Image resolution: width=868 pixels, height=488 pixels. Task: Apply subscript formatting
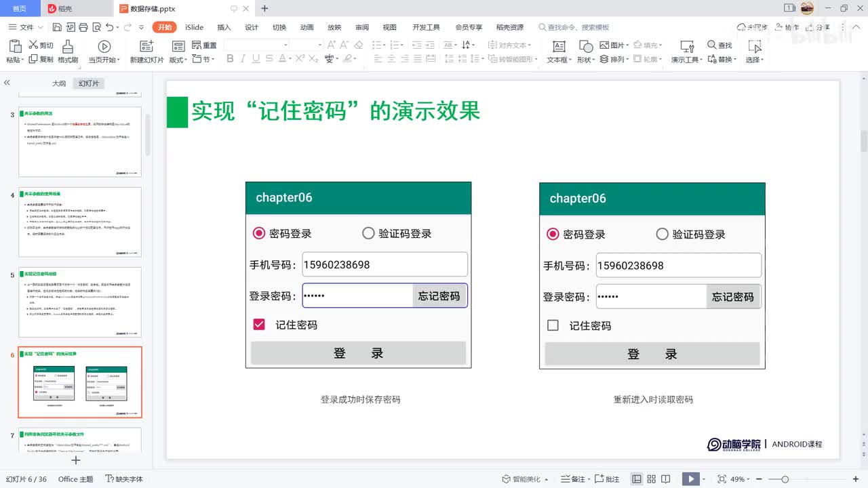[313, 59]
